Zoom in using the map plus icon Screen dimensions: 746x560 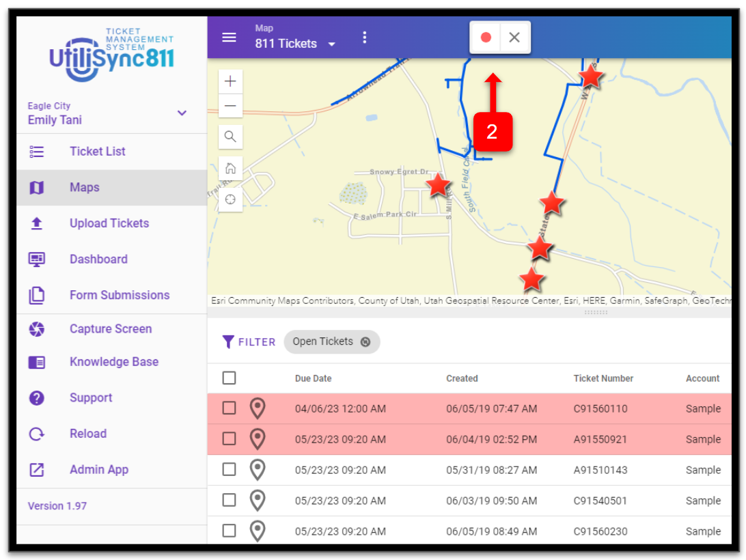pos(230,81)
